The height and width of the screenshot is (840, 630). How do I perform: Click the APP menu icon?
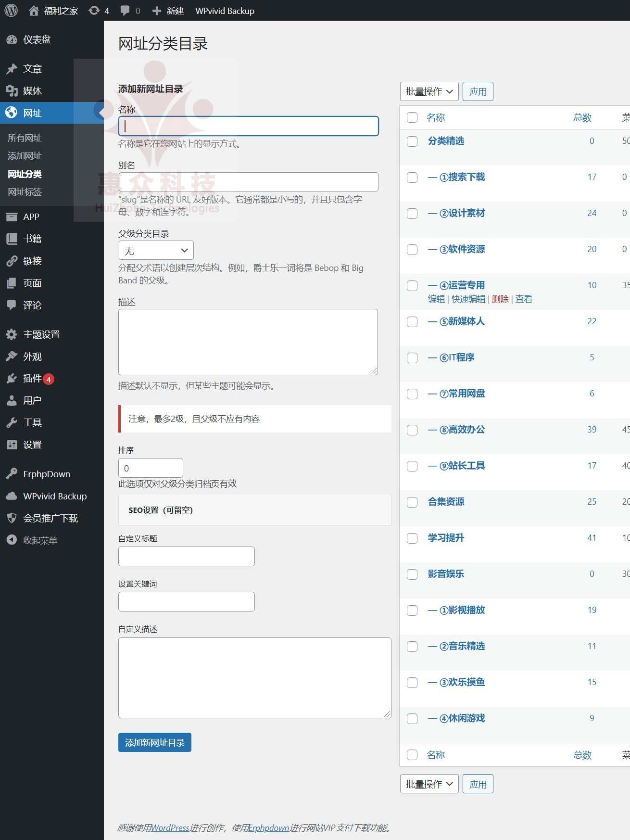click(x=12, y=217)
